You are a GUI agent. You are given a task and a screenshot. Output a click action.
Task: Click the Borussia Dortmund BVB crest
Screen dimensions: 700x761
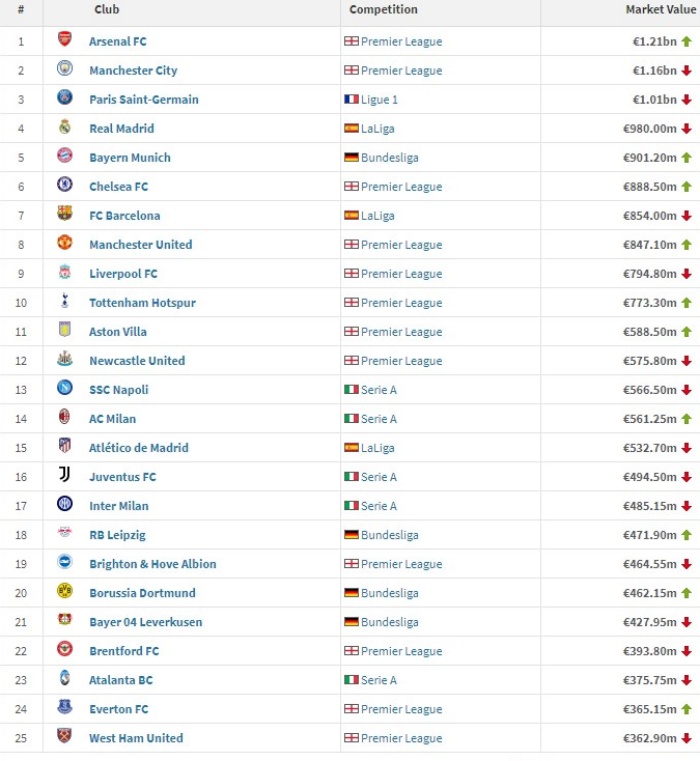tap(65, 591)
